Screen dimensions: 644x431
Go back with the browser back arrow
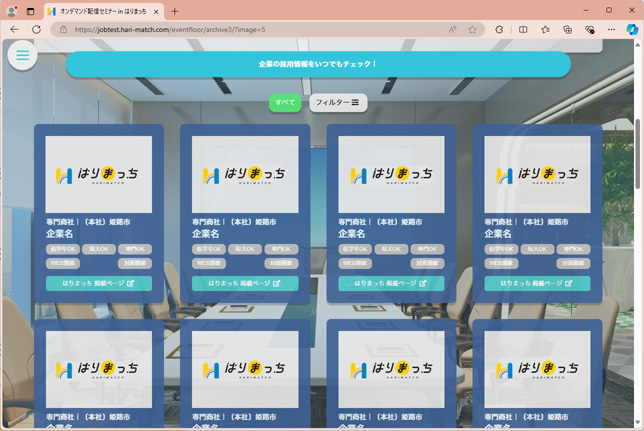(14, 30)
